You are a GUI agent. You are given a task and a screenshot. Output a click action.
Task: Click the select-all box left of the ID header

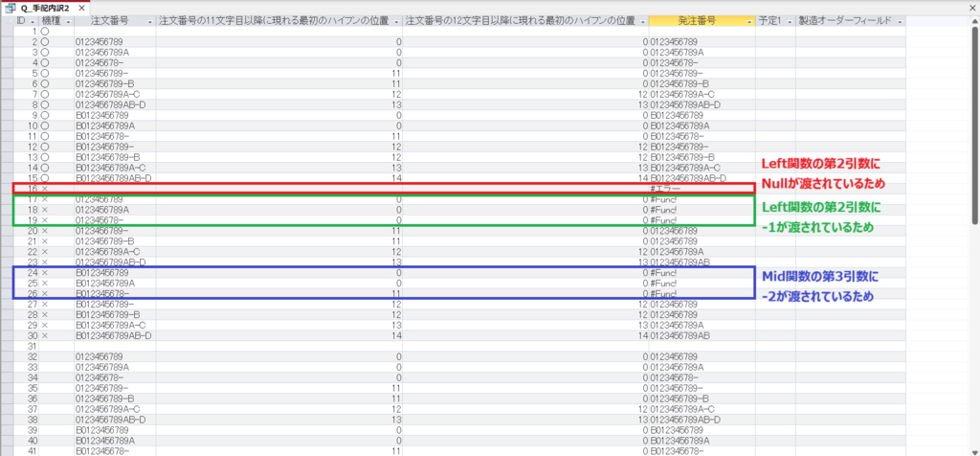pos(7,20)
